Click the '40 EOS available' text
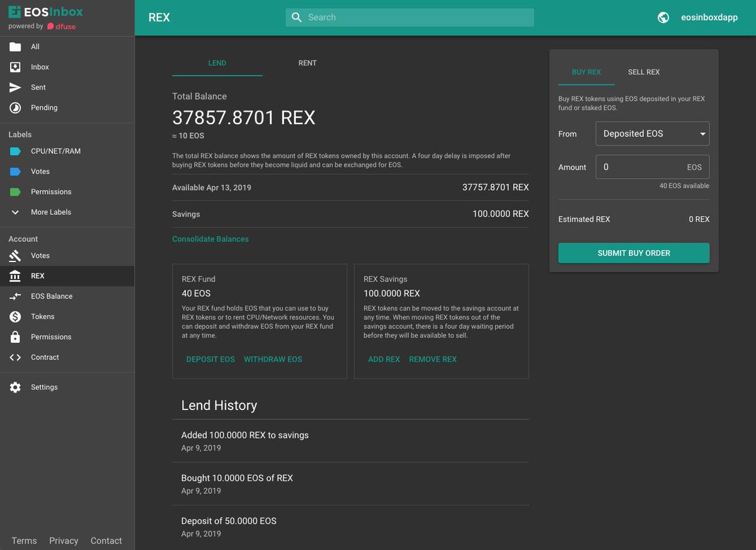This screenshot has width=756, height=550. [x=684, y=186]
